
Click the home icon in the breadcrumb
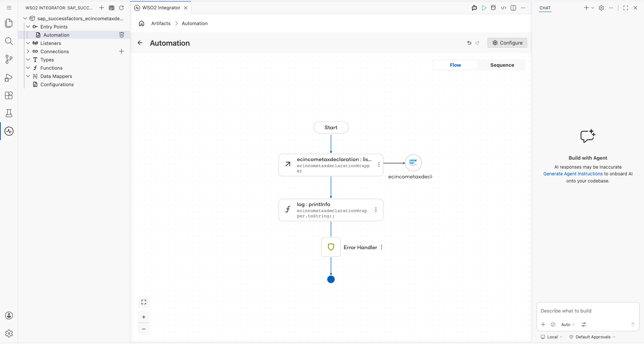pos(142,23)
